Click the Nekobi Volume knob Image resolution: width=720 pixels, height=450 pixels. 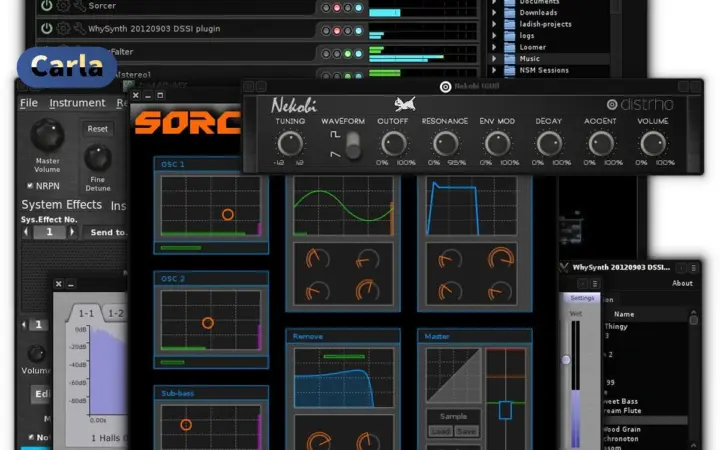click(653, 144)
